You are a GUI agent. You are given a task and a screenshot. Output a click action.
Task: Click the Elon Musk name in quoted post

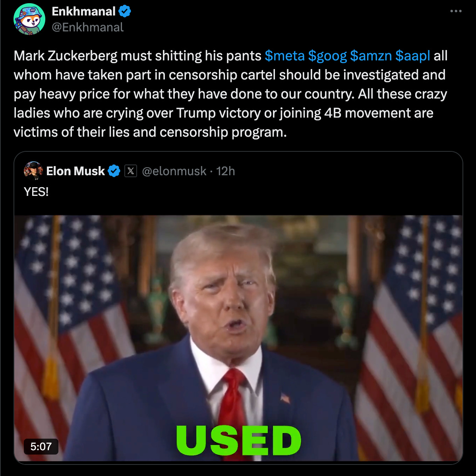coord(75,171)
